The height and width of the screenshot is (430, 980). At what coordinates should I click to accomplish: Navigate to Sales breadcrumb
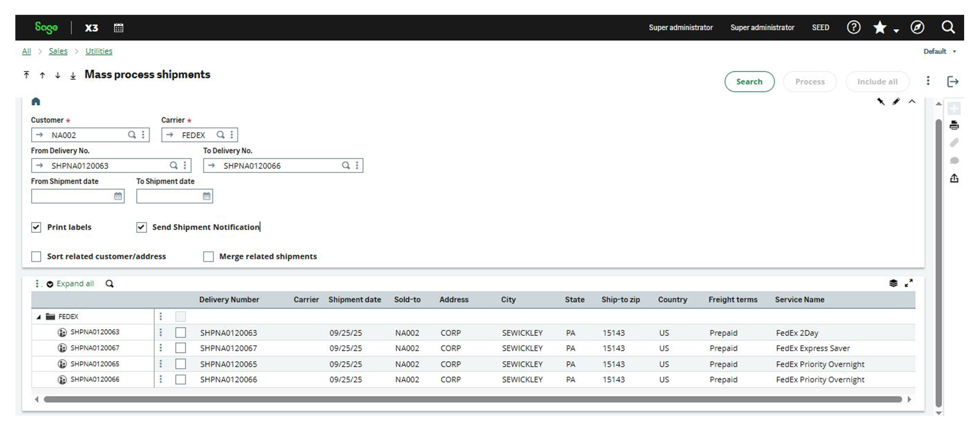coord(58,51)
